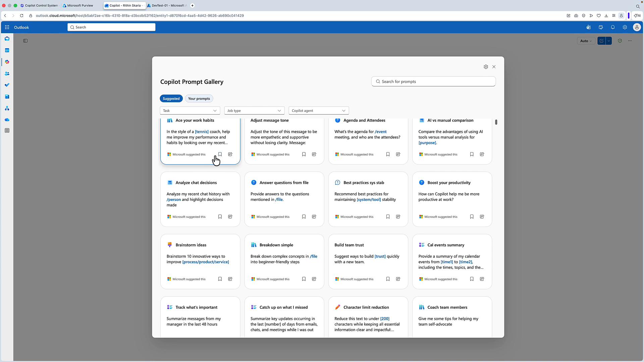Switch to Microsoft Purview browser tab
This screenshot has height=362, width=644.
80,5
